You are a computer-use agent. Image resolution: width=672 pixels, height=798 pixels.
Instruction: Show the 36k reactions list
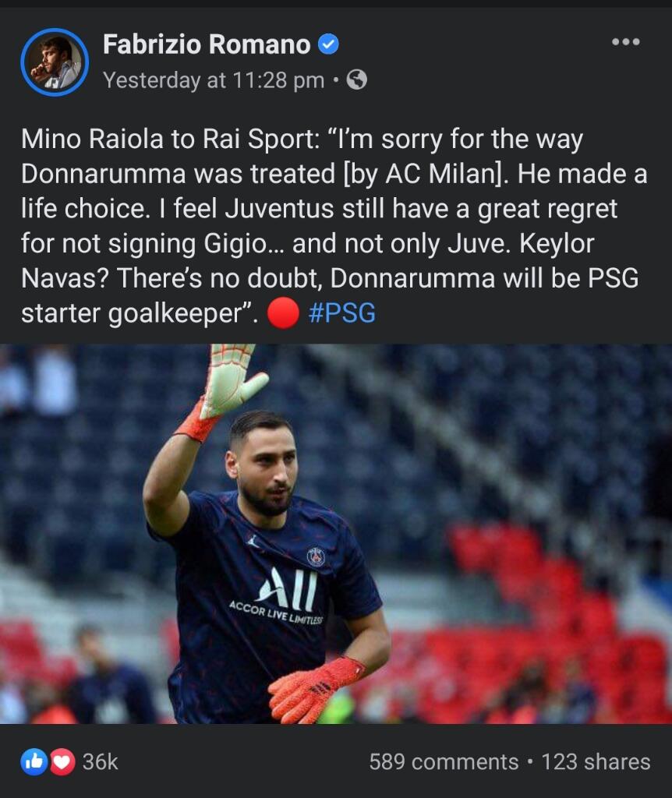pyautogui.click(x=101, y=762)
